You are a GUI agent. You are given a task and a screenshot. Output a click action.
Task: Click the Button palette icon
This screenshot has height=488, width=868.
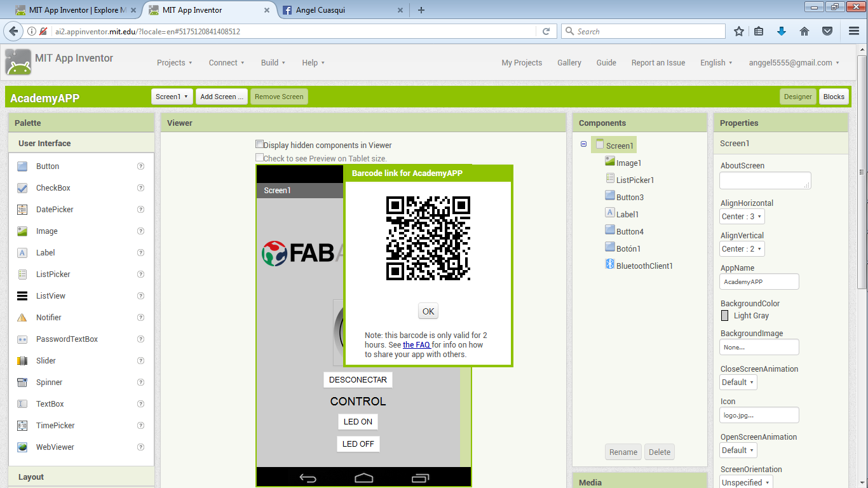click(x=22, y=166)
